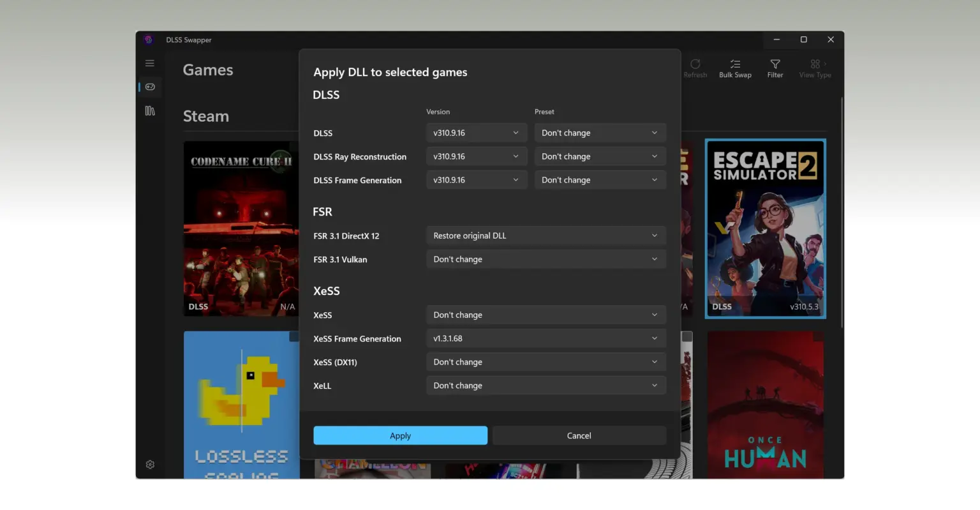The width and height of the screenshot is (980, 510).
Task: Open the XeLL dropdown
Action: coord(546,386)
